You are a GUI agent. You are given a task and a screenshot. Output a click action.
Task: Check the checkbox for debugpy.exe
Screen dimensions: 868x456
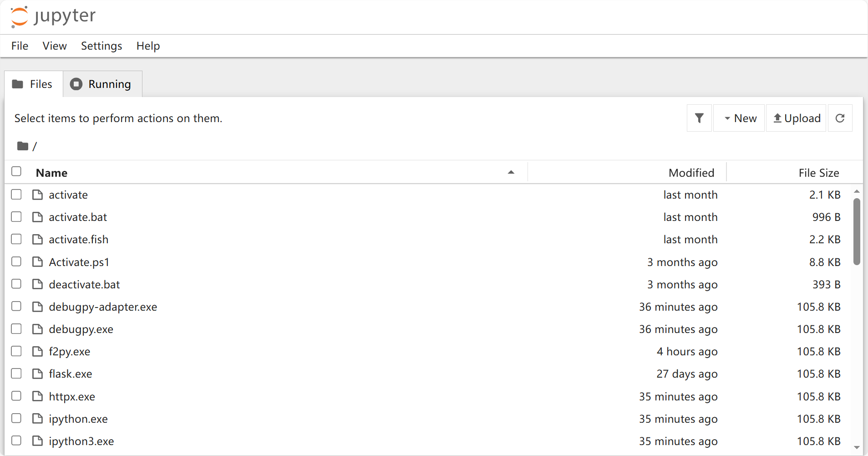(16, 329)
